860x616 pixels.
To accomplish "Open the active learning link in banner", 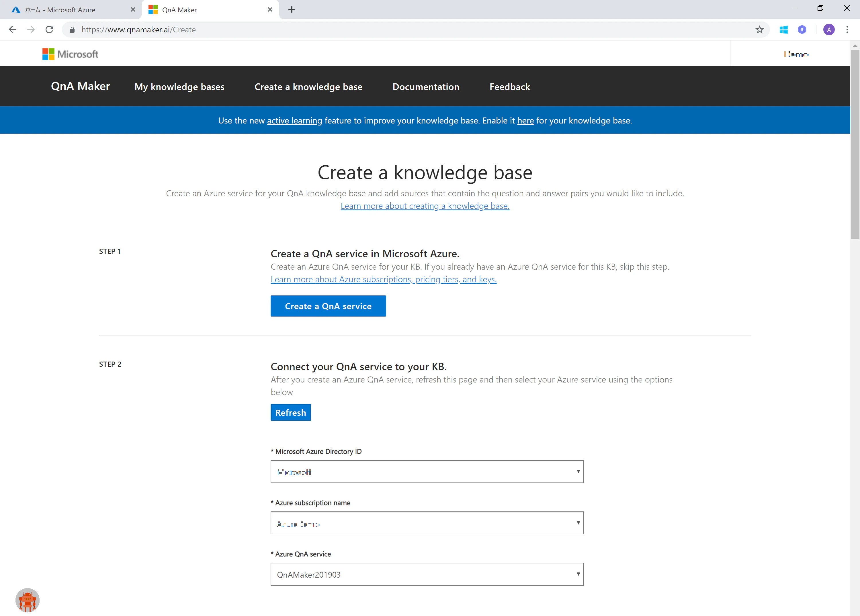I will (x=294, y=121).
